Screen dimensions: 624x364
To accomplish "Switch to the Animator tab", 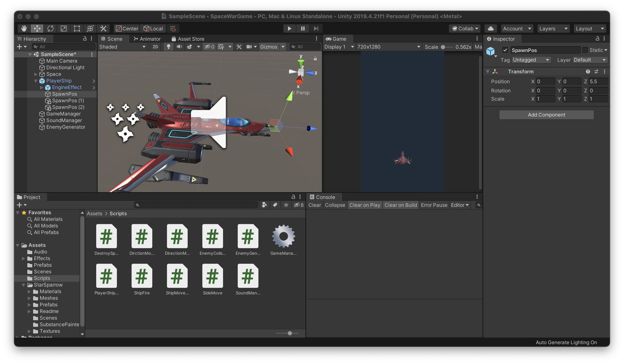I will click(147, 39).
